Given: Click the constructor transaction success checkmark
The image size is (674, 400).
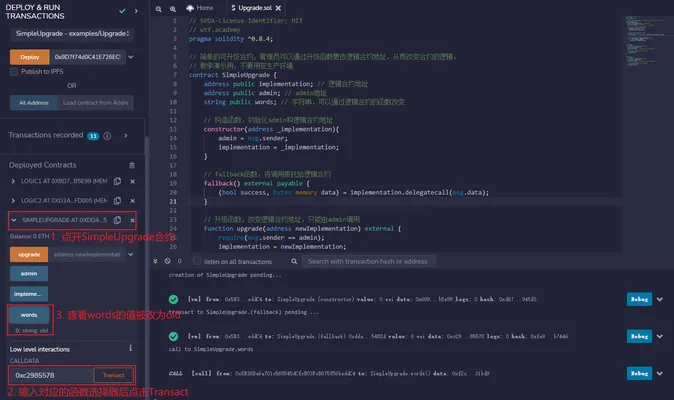Looking at the screenshot, I should point(174,299).
